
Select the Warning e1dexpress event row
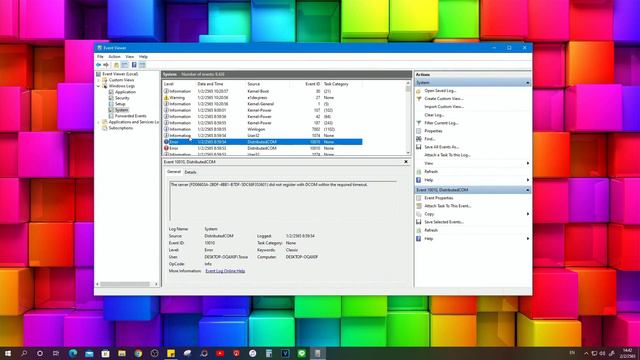point(262,98)
